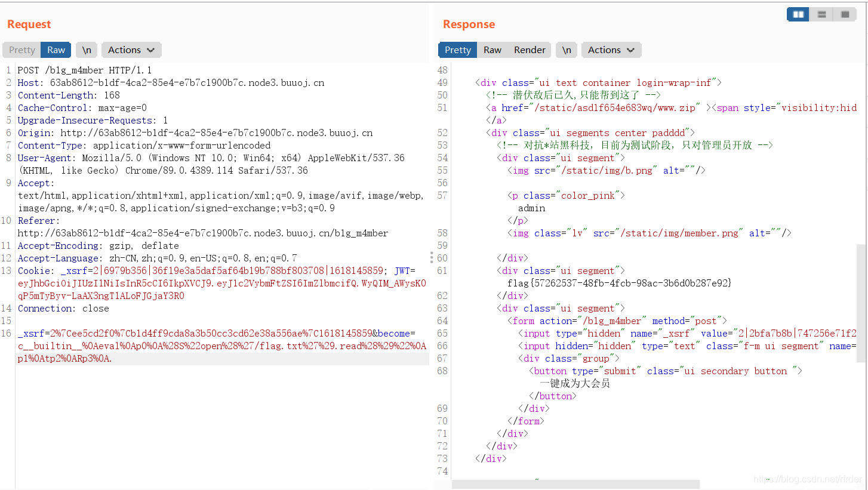Click the Response panel title
Screen dimensions: 868x490
point(469,24)
